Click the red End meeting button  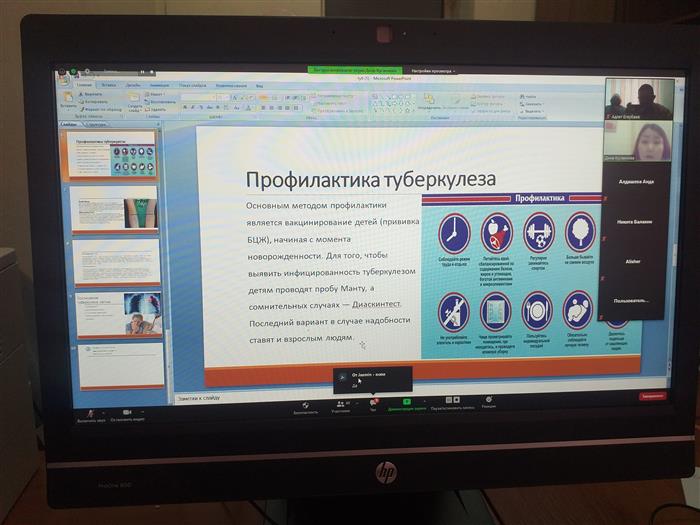click(652, 396)
